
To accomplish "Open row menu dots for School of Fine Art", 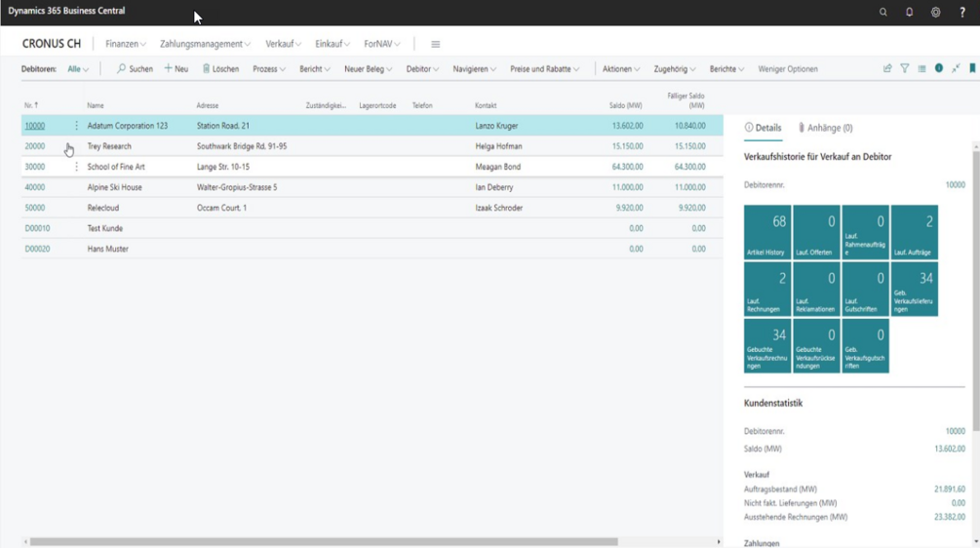I will (x=76, y=167).
